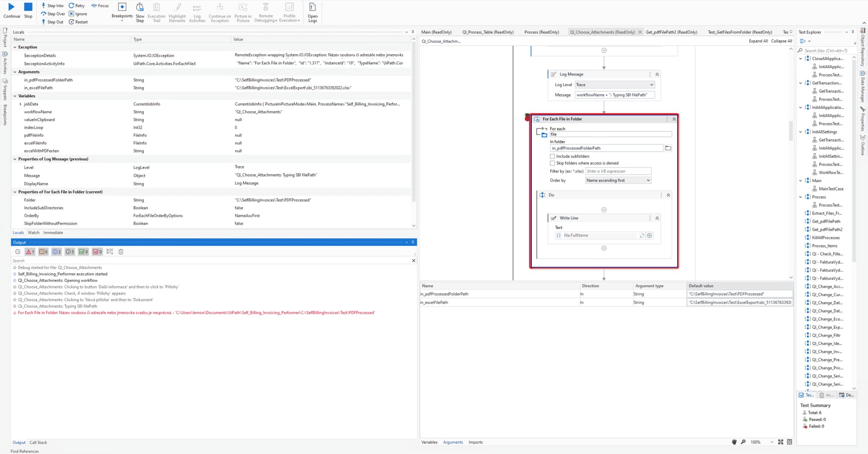Stop the debug execution
This screenshot has width=868, height=454.
pyautogui.click(x=28, y=10)
